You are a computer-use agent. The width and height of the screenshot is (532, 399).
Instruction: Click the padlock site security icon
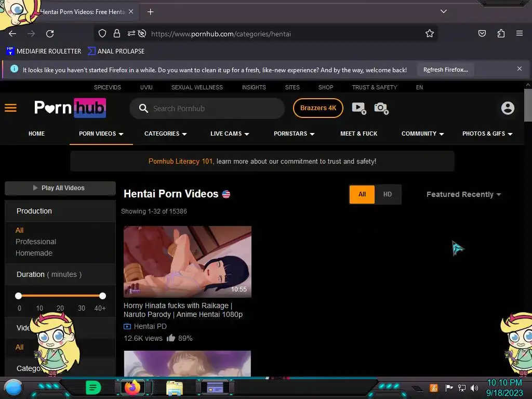coord(117,33)
